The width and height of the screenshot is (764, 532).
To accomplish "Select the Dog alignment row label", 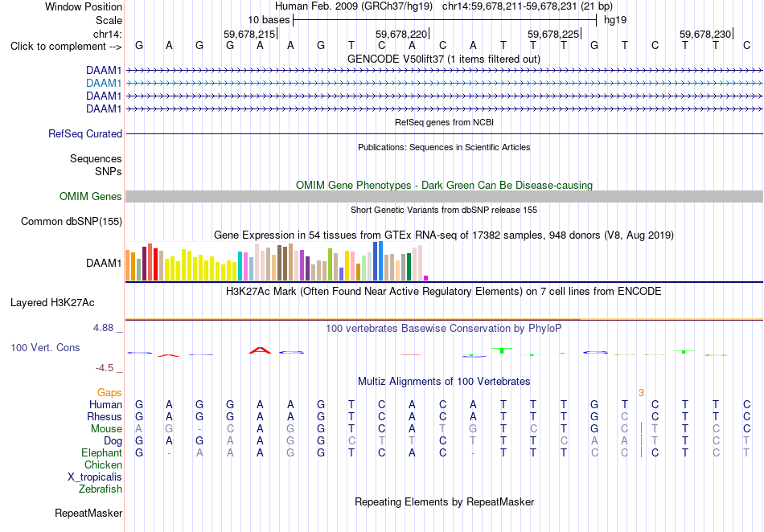I will point(113,441).
